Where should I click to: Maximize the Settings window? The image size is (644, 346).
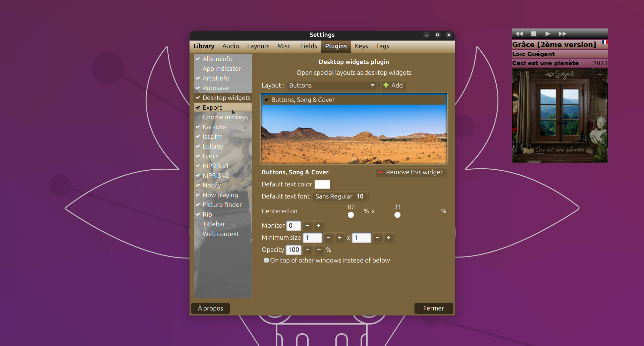click(438, 35)
